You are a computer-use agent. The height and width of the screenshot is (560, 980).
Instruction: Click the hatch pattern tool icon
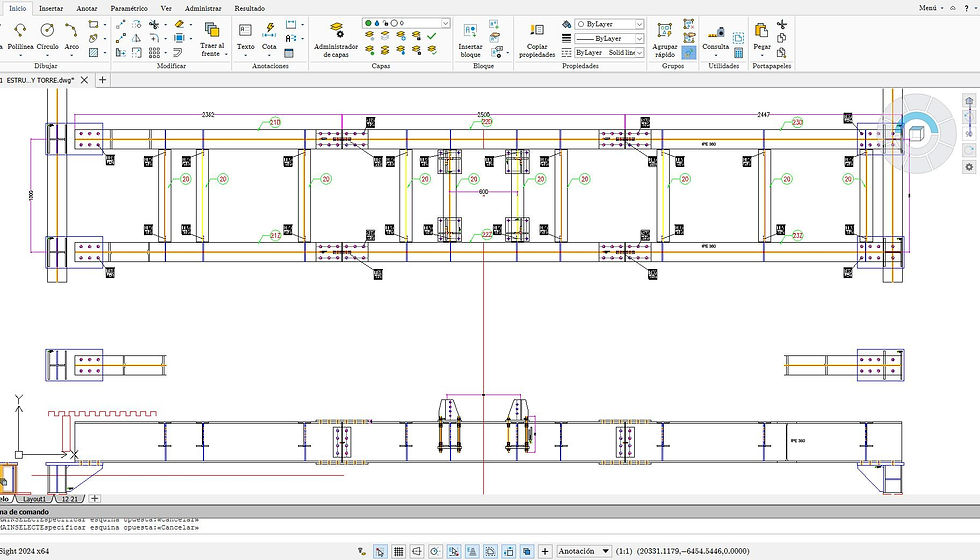click(93, 52)
